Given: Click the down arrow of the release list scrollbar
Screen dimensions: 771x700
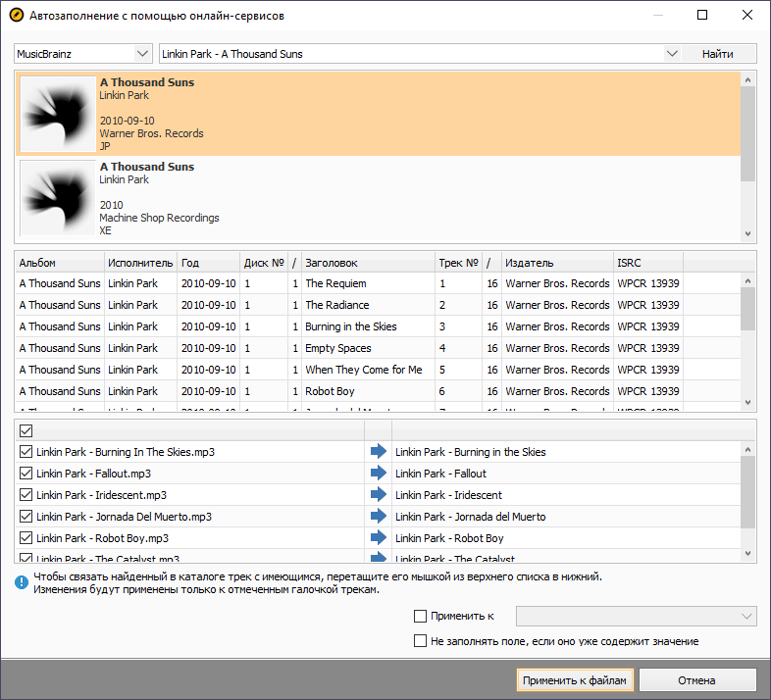Looking at the screenshot, I should 747,233.
